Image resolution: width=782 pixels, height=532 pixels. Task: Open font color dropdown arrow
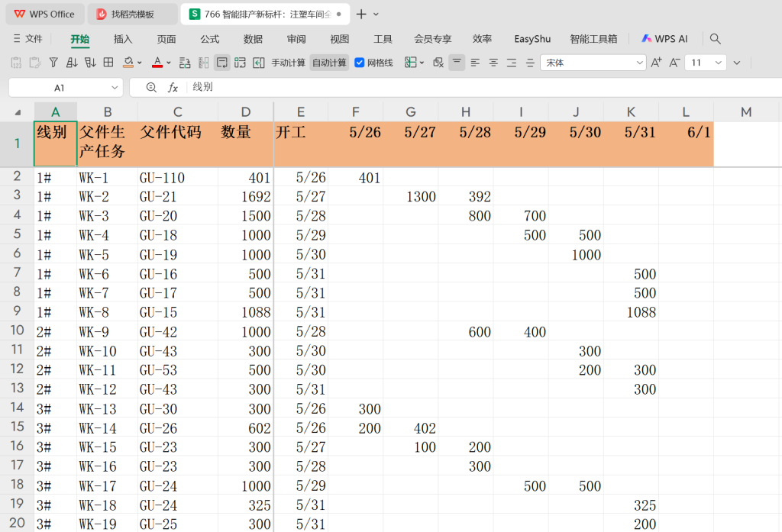(169, 63)
